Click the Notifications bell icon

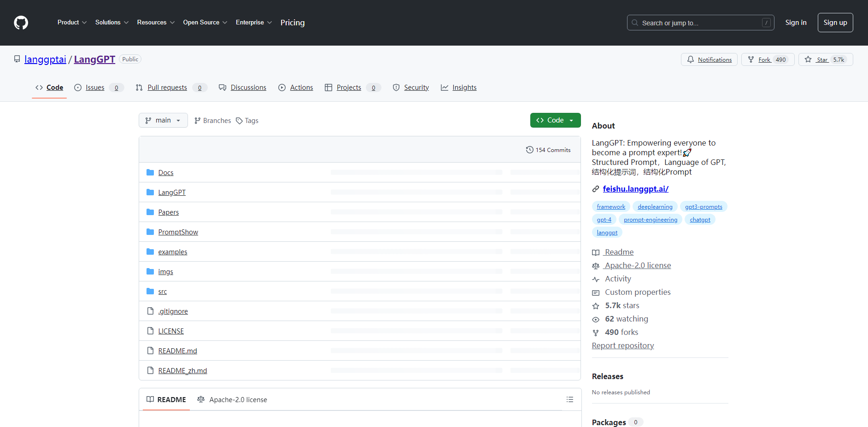pyautogui.click(x=691, y=59)
